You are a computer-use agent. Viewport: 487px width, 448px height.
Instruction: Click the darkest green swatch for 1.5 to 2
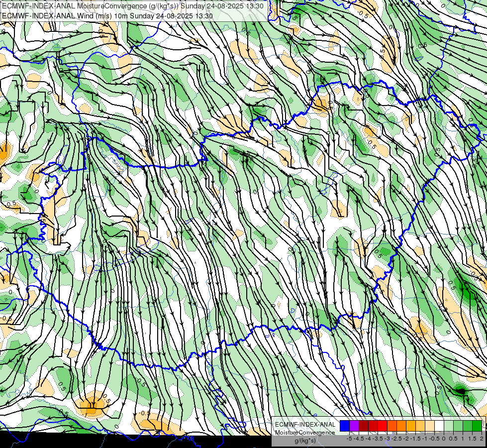(x=477, y=426)
